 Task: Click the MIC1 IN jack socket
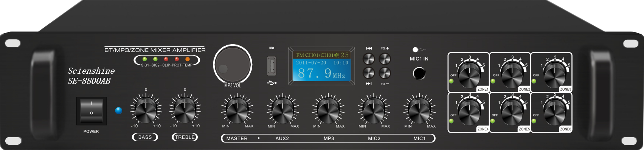point(419,73)
